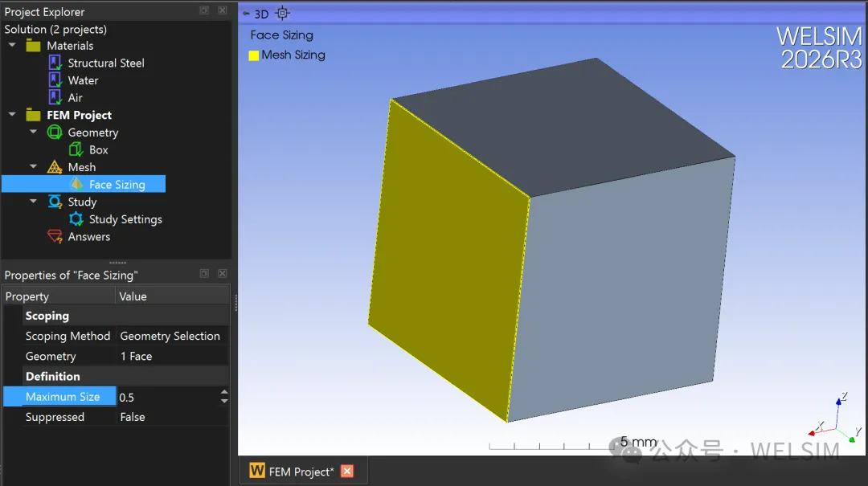Float the Project Explorer panel
This screenshot has height=486, width=868.
coord(204,10)
